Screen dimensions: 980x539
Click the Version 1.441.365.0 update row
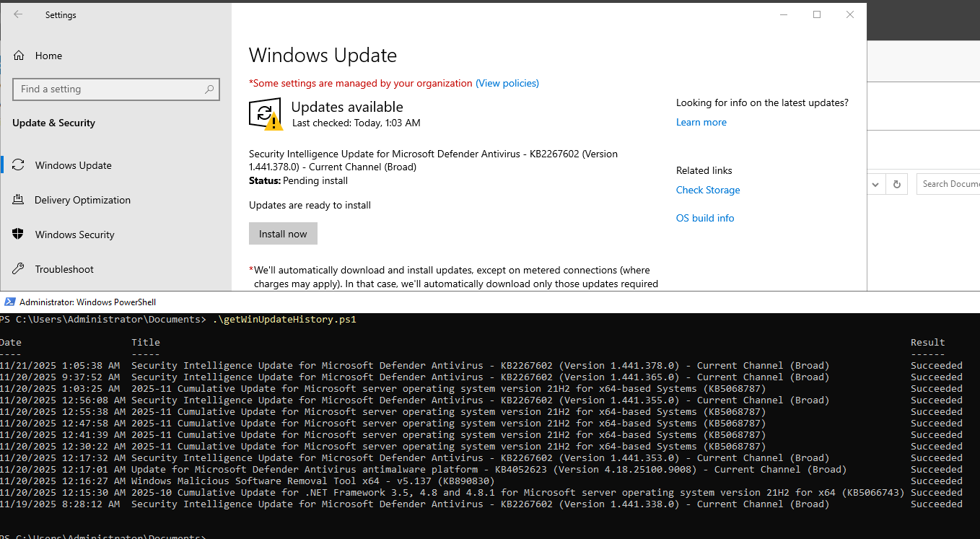click(x=481, y=377)
